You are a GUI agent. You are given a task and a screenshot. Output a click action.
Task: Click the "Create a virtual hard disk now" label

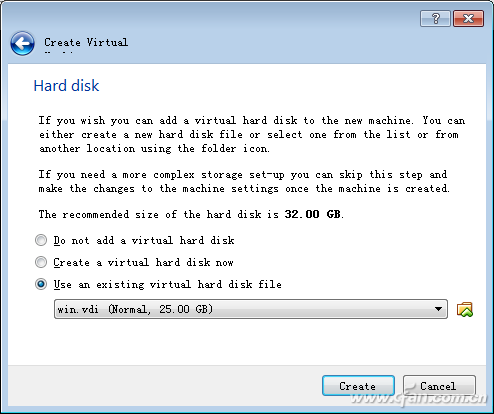tap(143, 262)
